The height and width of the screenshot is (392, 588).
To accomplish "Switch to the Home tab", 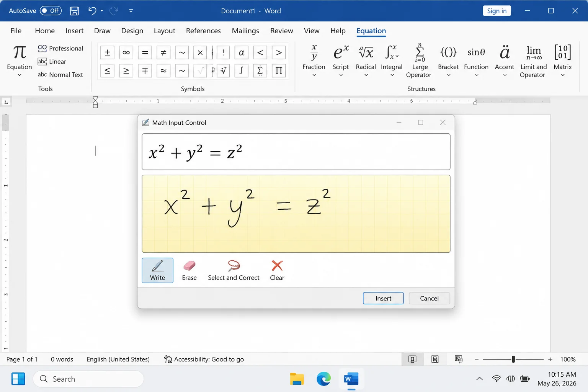I will tap(45, 31).
